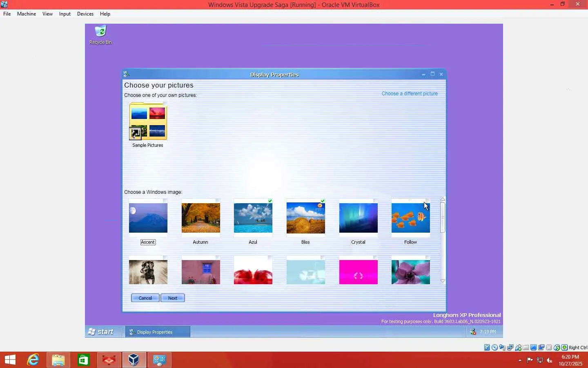Select the Crystal wallpaper thumbnail
This screenshot has width=588, height=368.
tap(359, 218)
